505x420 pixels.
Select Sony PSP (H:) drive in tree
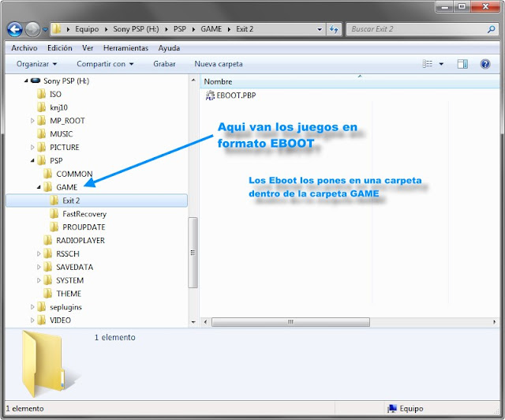[66, 81]
